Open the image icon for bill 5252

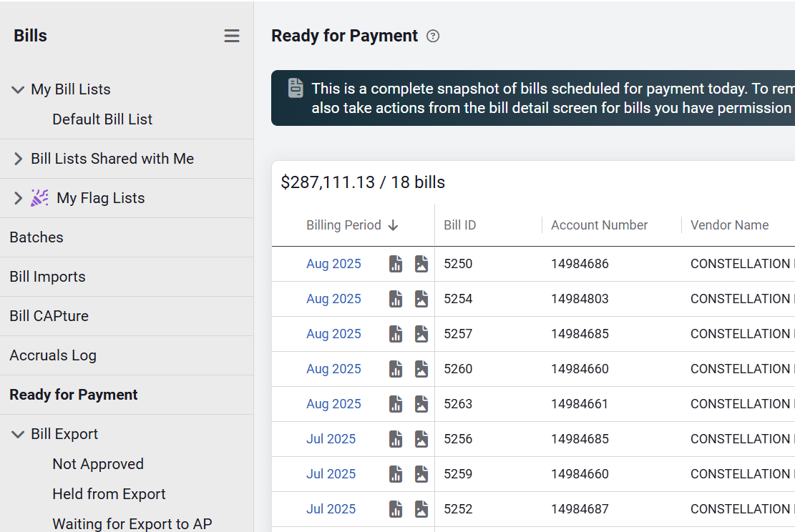point(421,509)
